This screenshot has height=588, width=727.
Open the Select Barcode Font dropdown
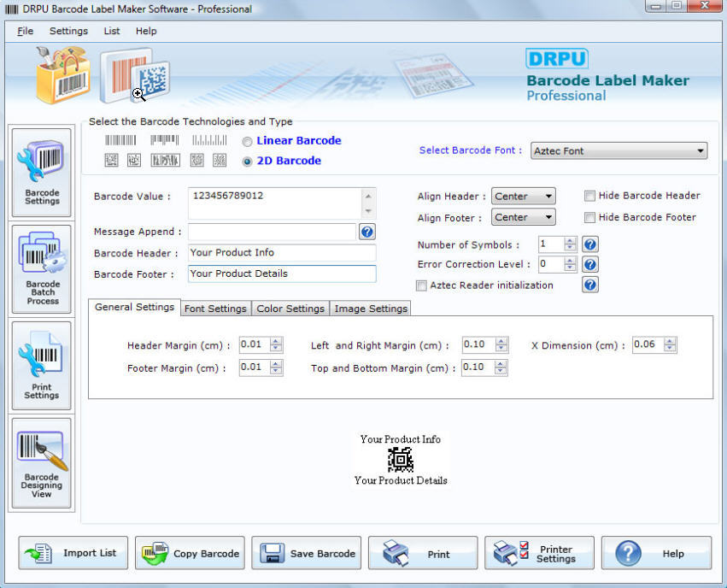point(700,150)
